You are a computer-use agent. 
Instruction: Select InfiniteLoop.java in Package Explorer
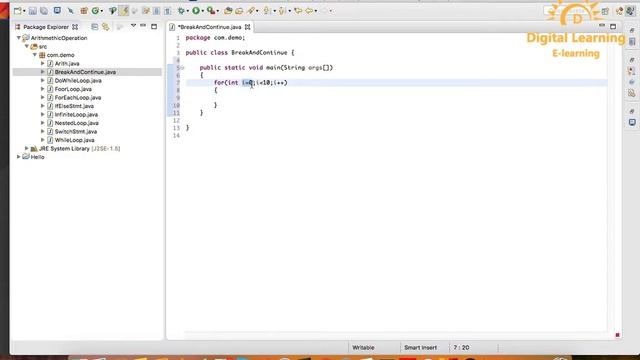coord(76,115)
